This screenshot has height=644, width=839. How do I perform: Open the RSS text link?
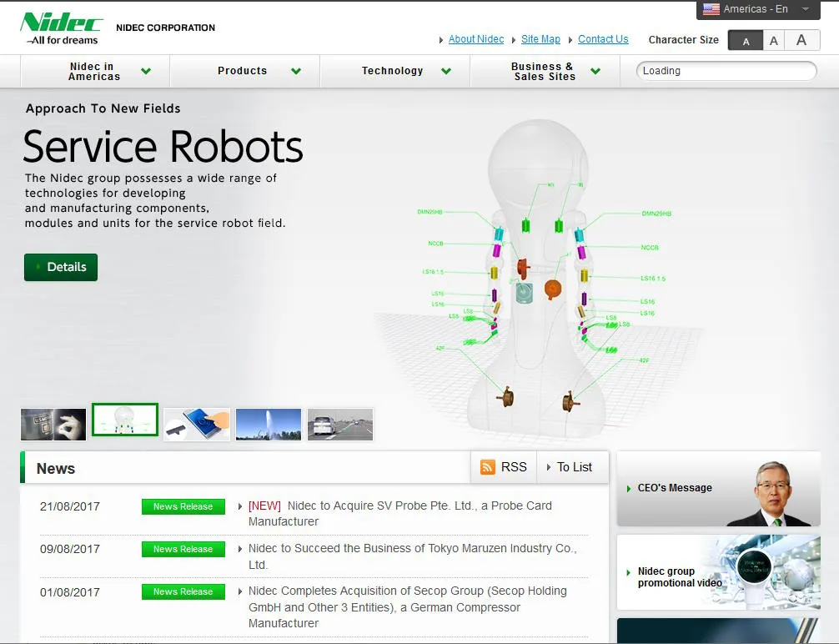(514, 467)
